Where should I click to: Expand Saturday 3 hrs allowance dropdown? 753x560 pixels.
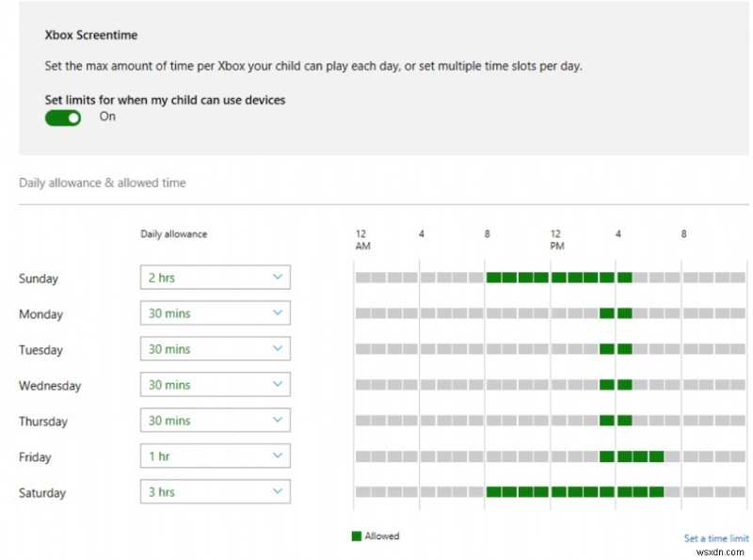[x=215, y=492]
